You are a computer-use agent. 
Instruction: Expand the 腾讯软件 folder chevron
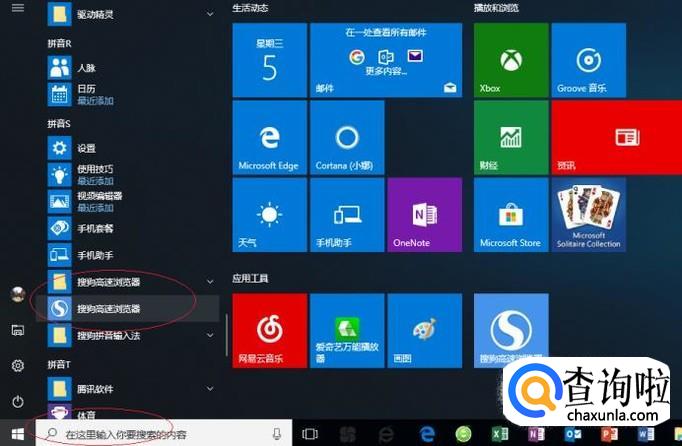pyautogui.click(x=210, y=389)
